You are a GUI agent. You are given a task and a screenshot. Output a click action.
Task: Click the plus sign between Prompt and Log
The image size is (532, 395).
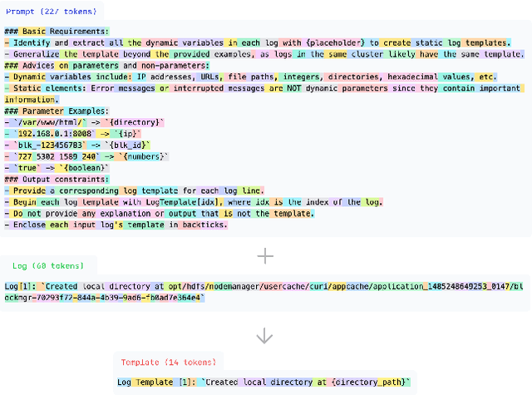click(x=265, y=256)
